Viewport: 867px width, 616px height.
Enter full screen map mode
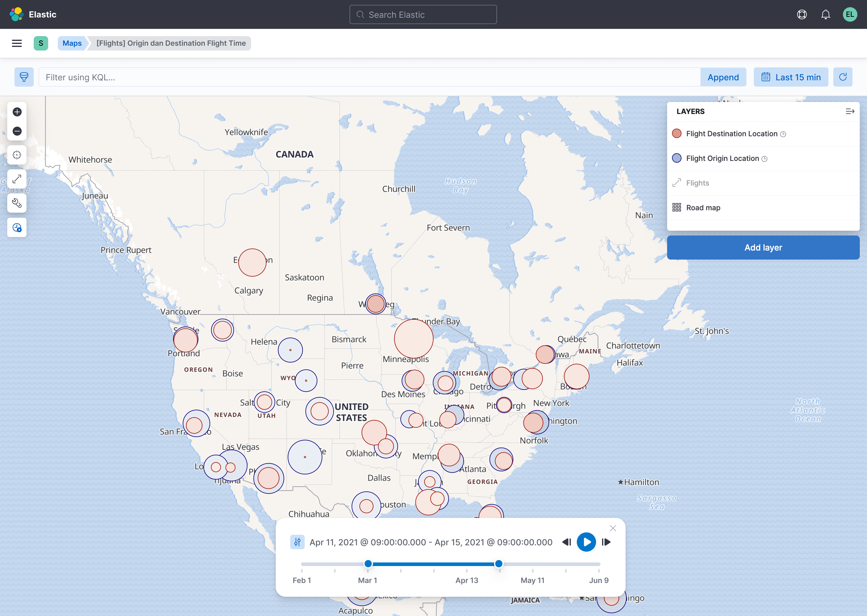point(17,179)
